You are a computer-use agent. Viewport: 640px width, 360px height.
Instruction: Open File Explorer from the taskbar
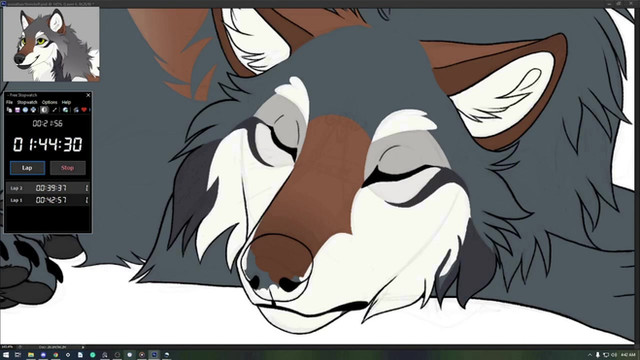coord(31,355)
